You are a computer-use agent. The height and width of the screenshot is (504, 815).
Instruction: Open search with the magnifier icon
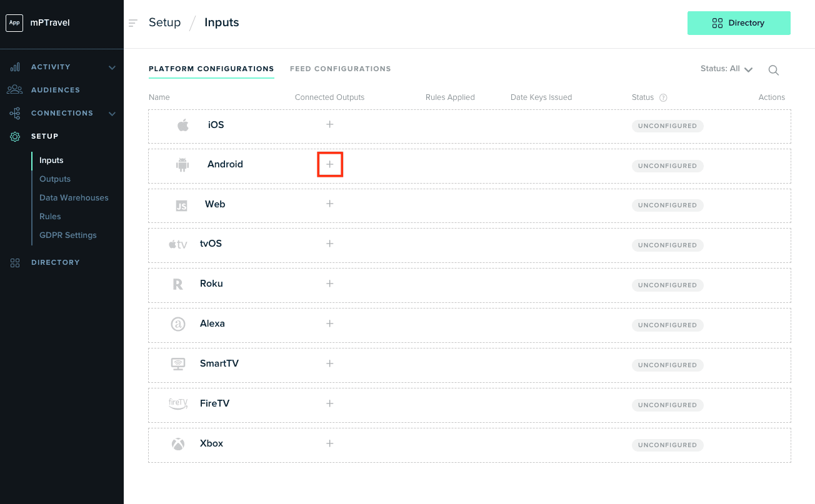pyautogui.click(x=774, y=70)
